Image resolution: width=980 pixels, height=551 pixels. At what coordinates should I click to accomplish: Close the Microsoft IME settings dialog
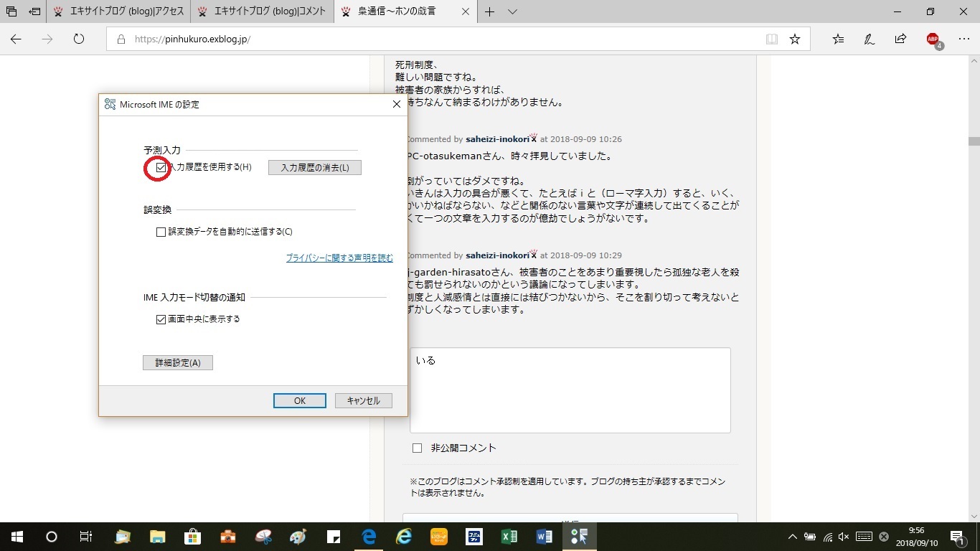(x=396, y=105)
